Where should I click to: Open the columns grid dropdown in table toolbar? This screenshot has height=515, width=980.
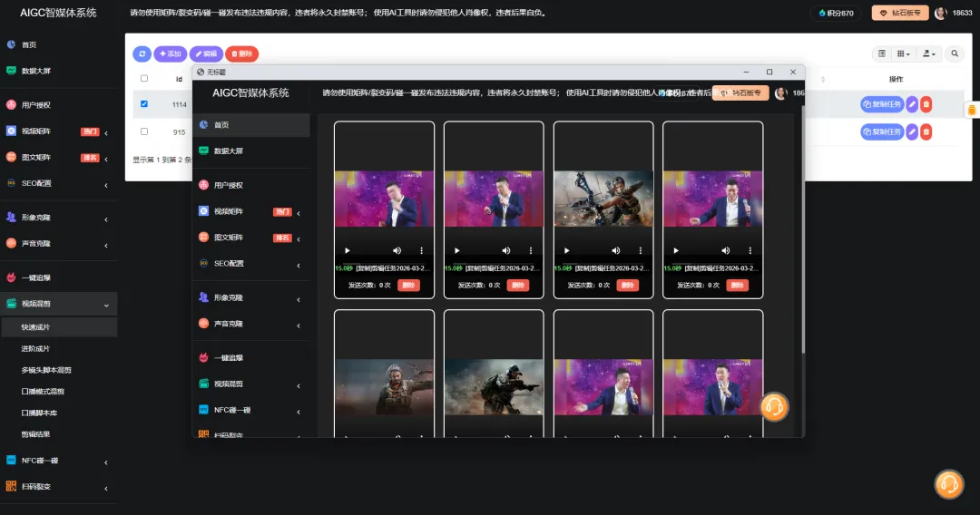pyautogui.click(x=904, y=53)
